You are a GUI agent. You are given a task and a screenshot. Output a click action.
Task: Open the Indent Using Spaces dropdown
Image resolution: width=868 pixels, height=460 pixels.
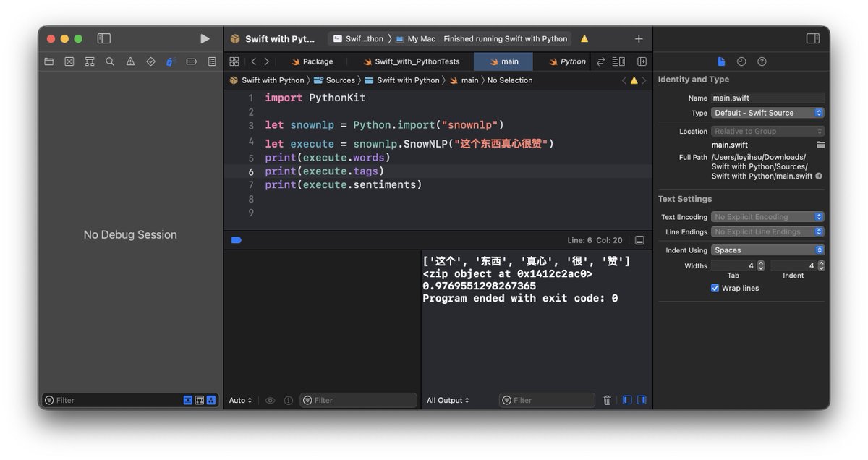point(767,250)
